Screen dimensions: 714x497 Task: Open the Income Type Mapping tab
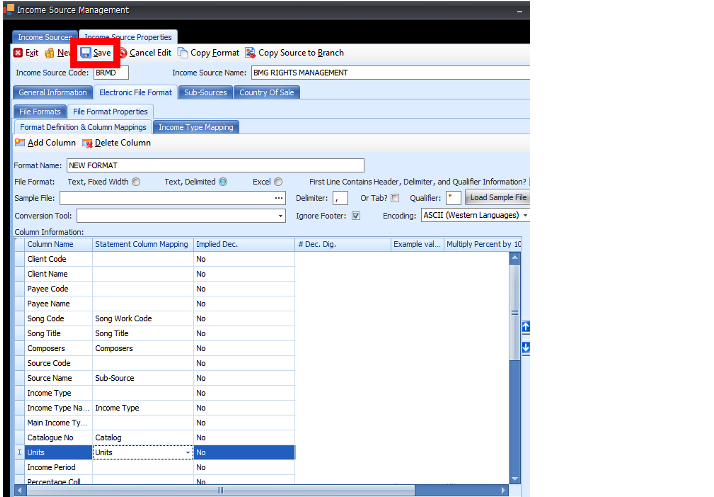point(195,127)
